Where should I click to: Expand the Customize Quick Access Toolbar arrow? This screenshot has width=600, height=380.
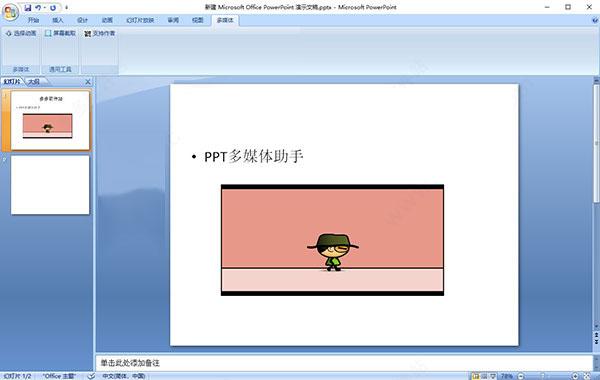[x=66, y=7]
